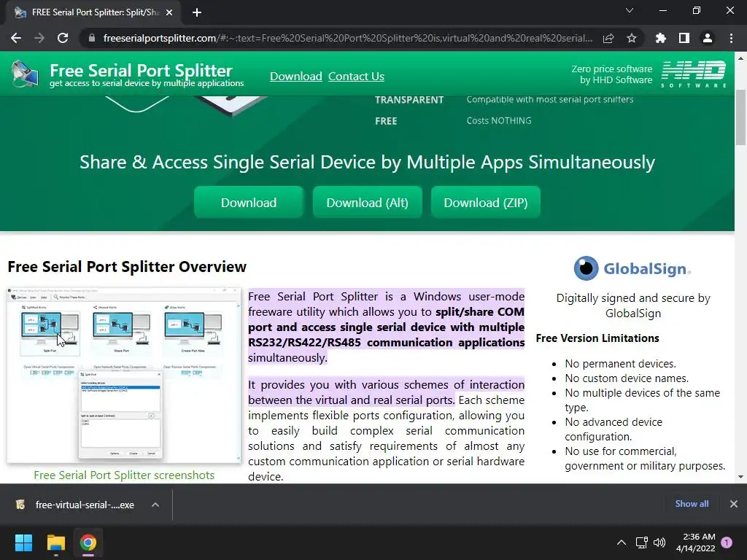Toggle the browser side panel
The width and height of the screenshot is (747, 560).
tap(684, 38)
